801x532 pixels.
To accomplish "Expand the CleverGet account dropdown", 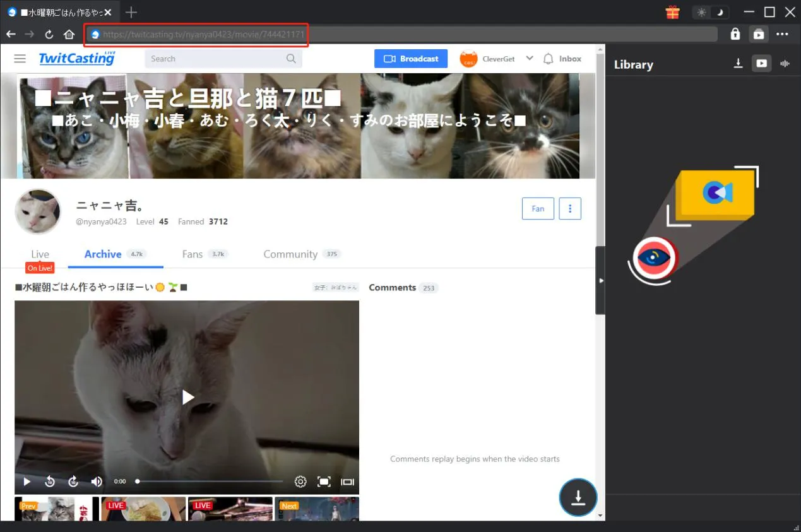I will tap(529, 59).
